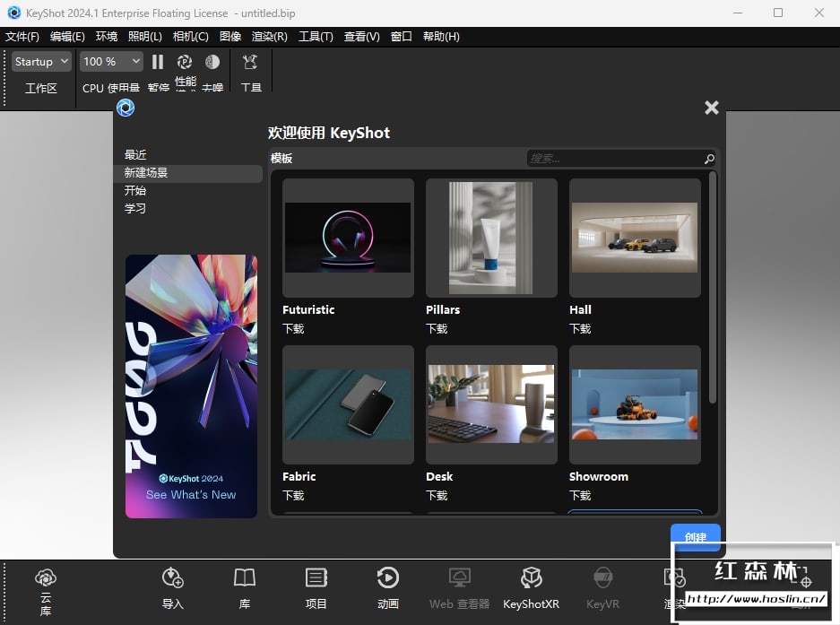
Task: Click the Import (导入) icon
Action: click(173, 577)
